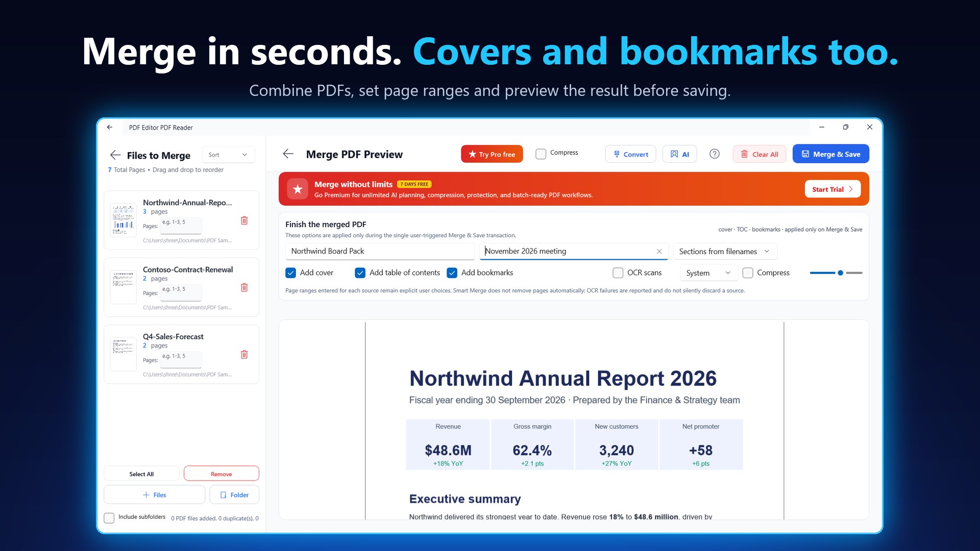The width and height of the screenshot is (980, 551).
Task: Delete Contoso-Contract-Renewal file with trash icon
Action: (x=244, y=287)
